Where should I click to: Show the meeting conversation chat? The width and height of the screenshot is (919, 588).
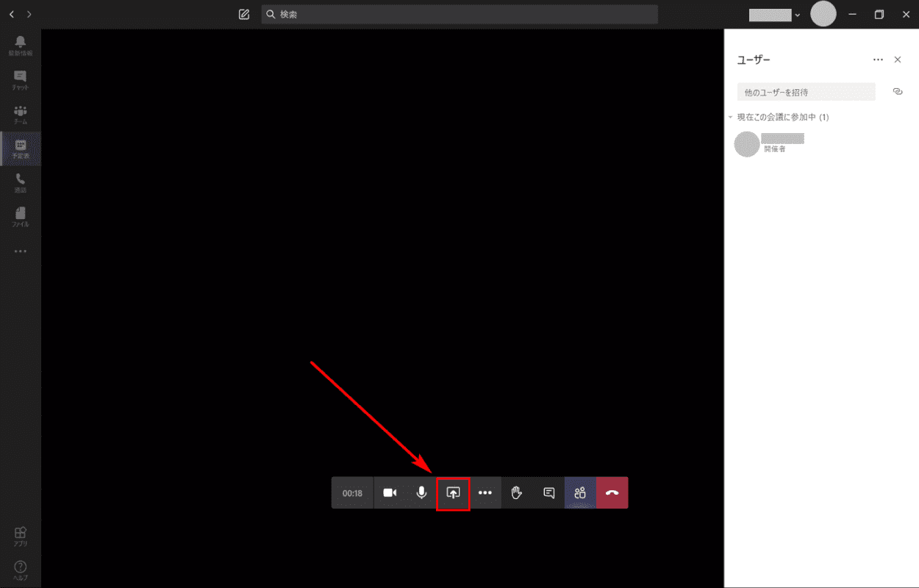click(x=548, y=493)
